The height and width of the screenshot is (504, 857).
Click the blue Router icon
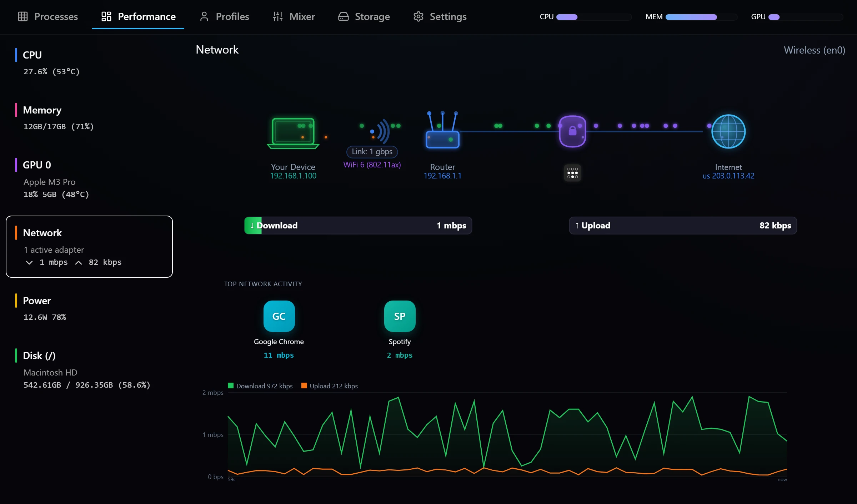(x=442, y=130)
